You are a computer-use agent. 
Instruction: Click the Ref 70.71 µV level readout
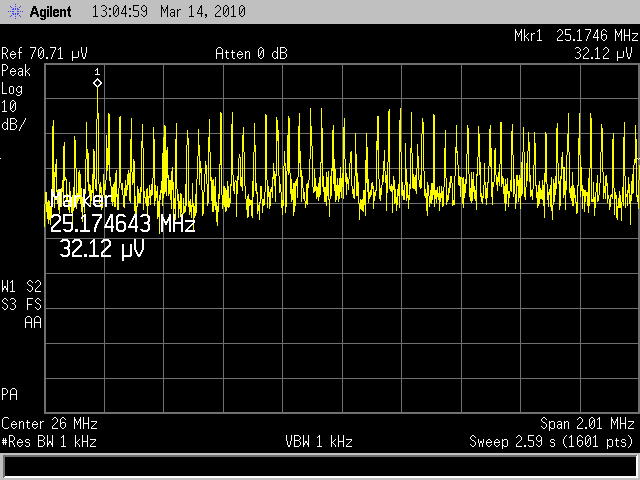coord(45,53)
